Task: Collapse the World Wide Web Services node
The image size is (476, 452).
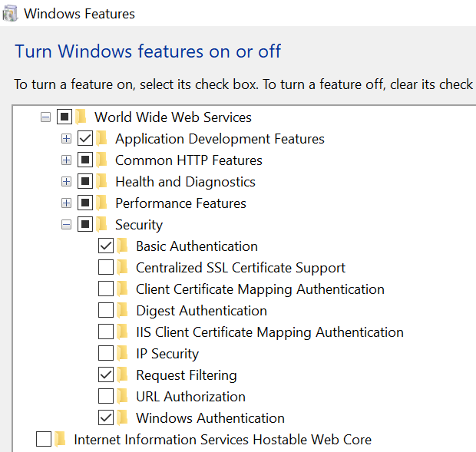Action: 45,117
